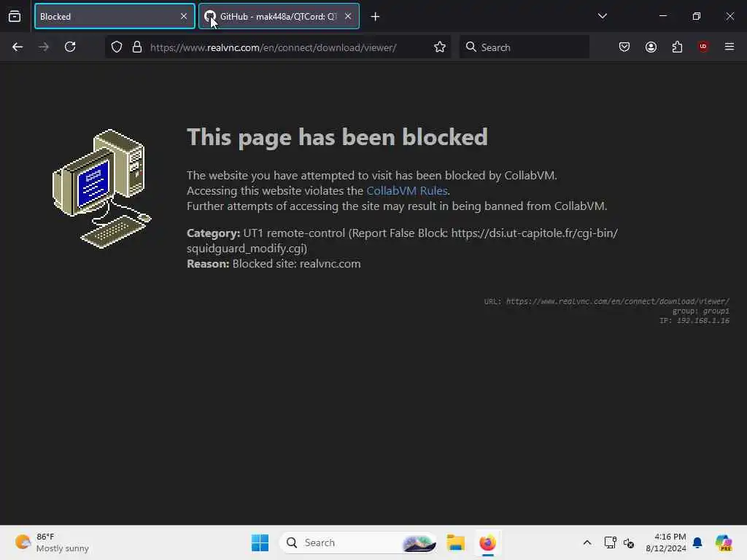Open notifications bell icon
747x560 pixels.
click(x=698, y=542)
